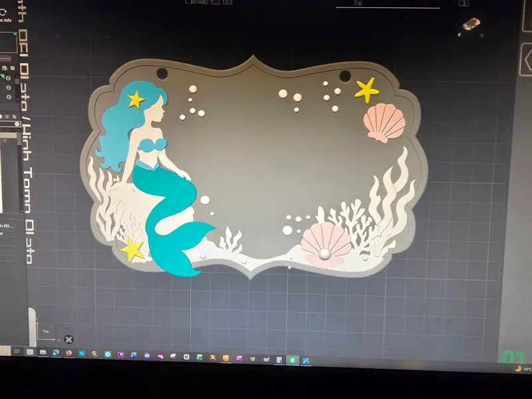Open Firefox from the taskbar
The width and height of the screenshot is (532, 399).
[x=68, y=353]
